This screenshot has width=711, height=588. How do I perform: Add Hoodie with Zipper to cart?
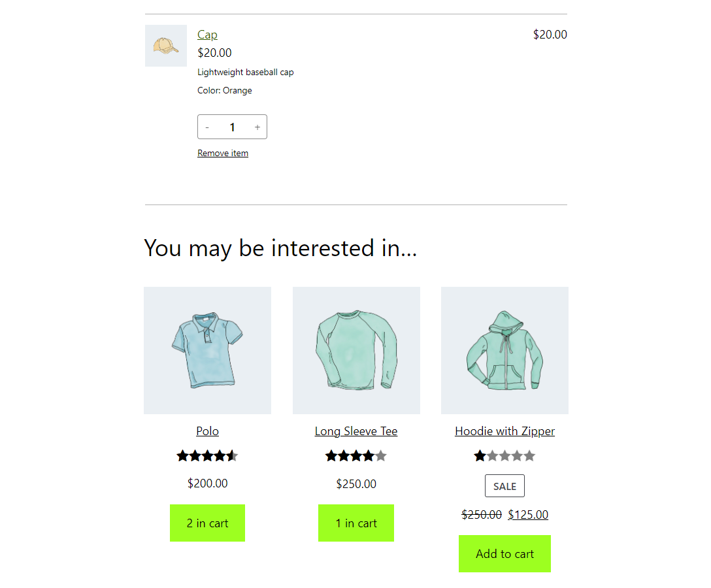pos(504,554)
